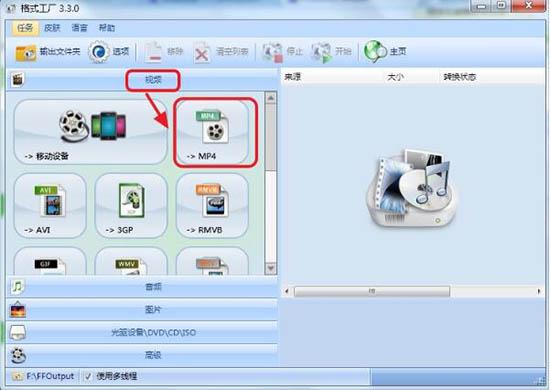Image resolution: width=550 pixels, height=390 pixels.
Task: Click the film reel icon beside 高级
Action: coord(18,355)
